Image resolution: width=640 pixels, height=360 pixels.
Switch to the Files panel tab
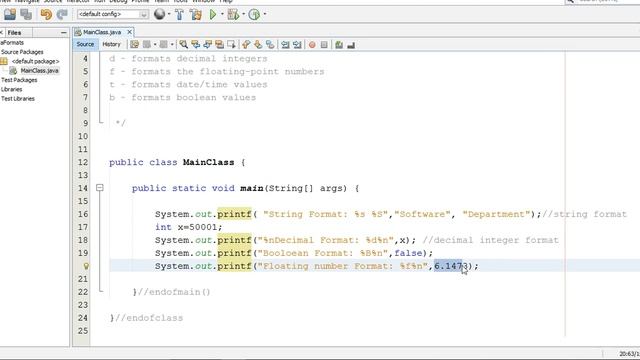[14, 33]
